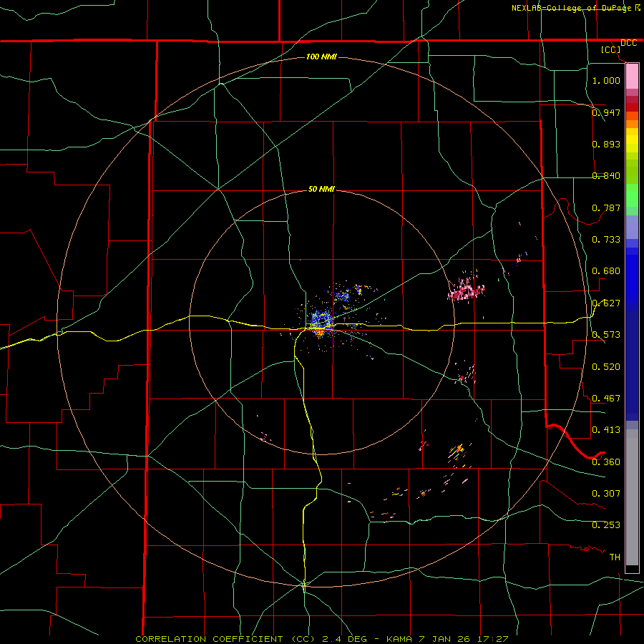Click the 1.000 scale value

(606, 80)
